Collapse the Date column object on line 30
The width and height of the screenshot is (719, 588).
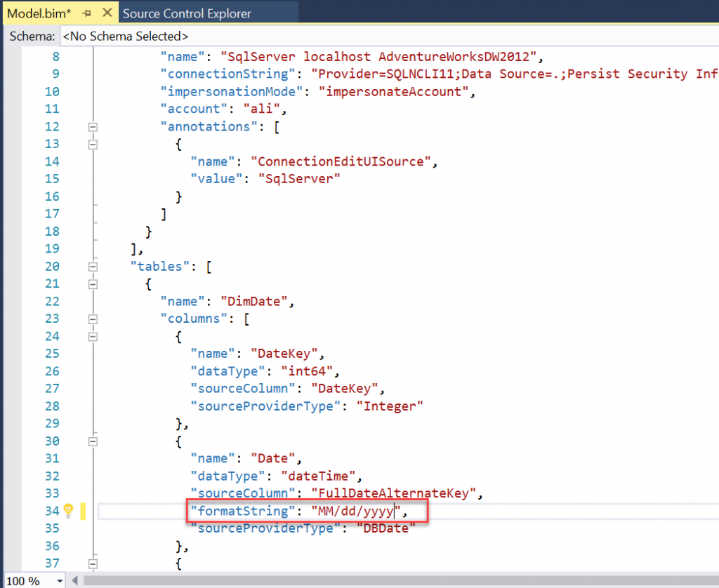click(91, 441)
